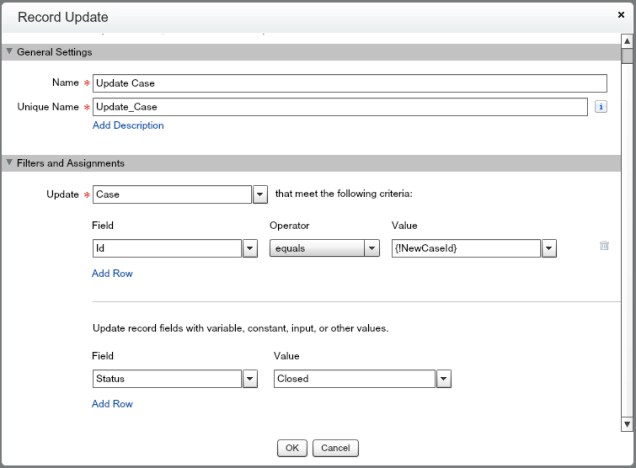Delete the Id filter row
This screenshot has height=468, width=636.
tap(604, 246)
